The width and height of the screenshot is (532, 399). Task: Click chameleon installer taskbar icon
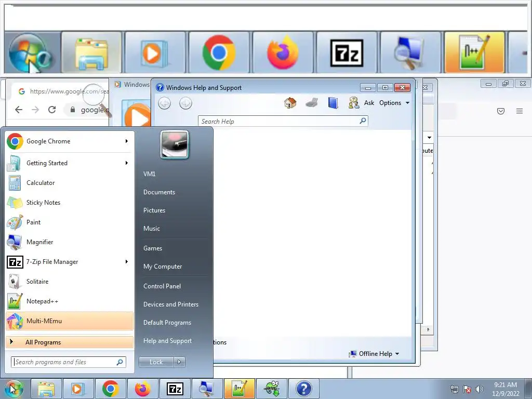(272, 389)
